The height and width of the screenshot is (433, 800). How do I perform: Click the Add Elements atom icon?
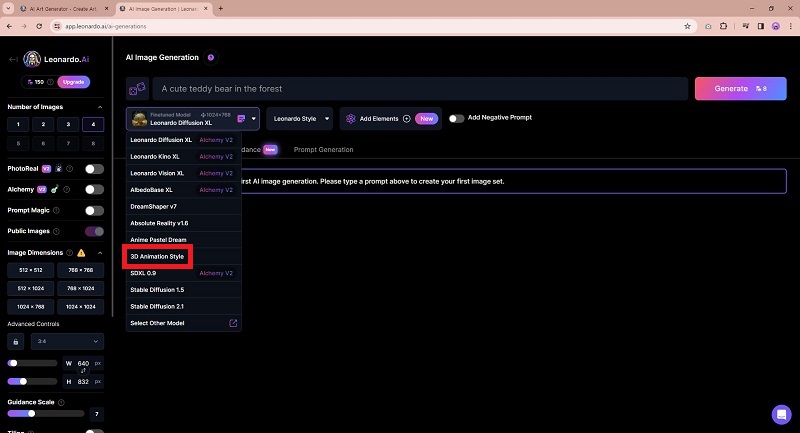pyautogui.click(x=351, y=119)
